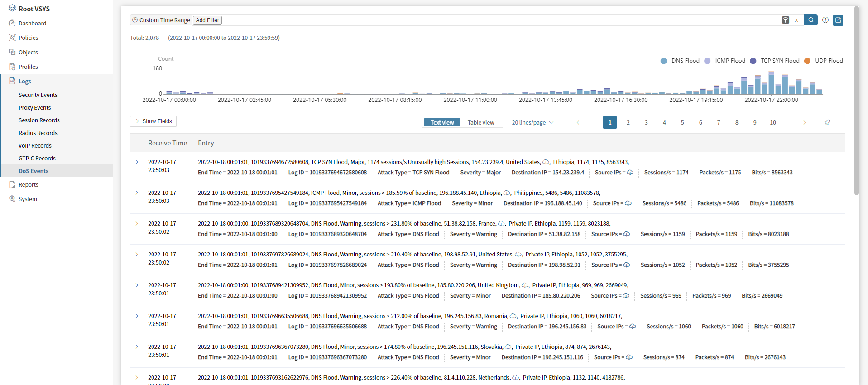Screen dimensions: 868x385
Task: Click the filter funnel icon
Action: tap(786, 20)
